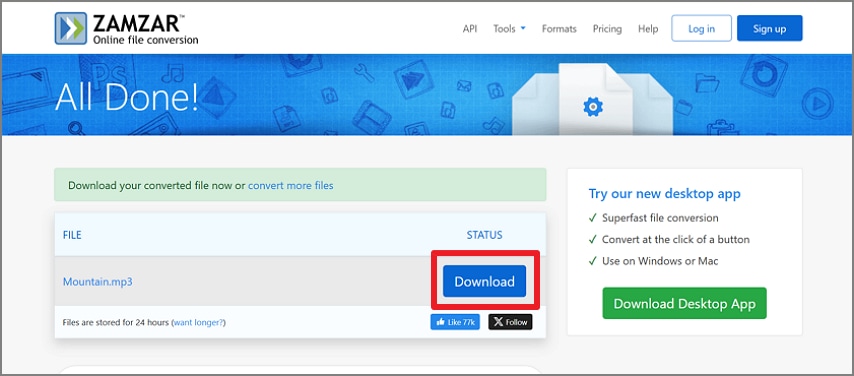Follow Zamzar with the X Follow button
The image size is (854, 376).
click(x=510, y=322)
